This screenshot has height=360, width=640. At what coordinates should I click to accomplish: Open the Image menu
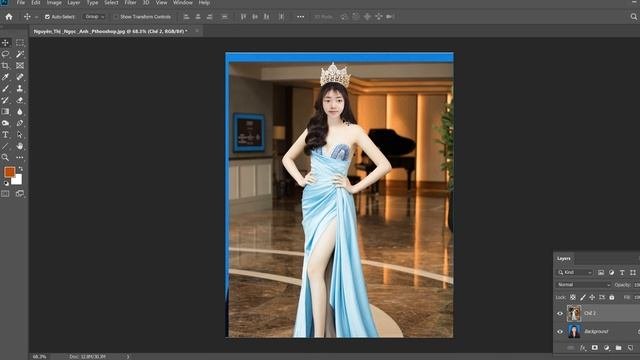pos(54,2)
